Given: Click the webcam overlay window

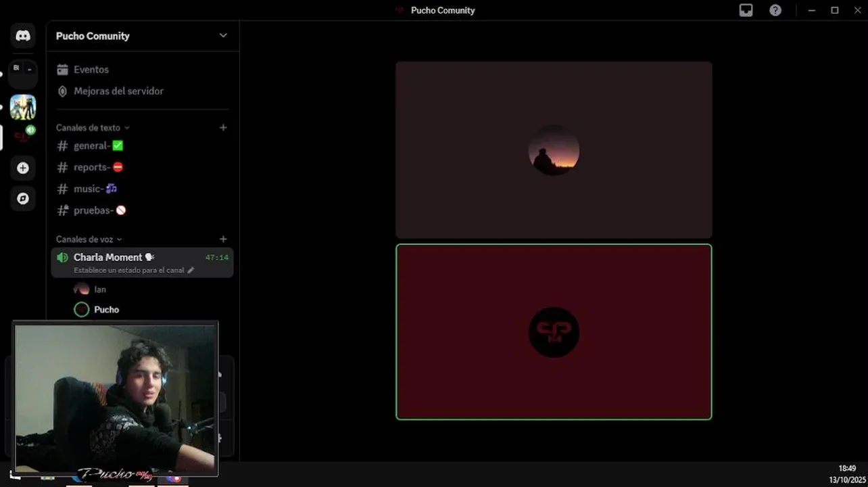Looking at the screenshot, I should click(x=116, y=398).
